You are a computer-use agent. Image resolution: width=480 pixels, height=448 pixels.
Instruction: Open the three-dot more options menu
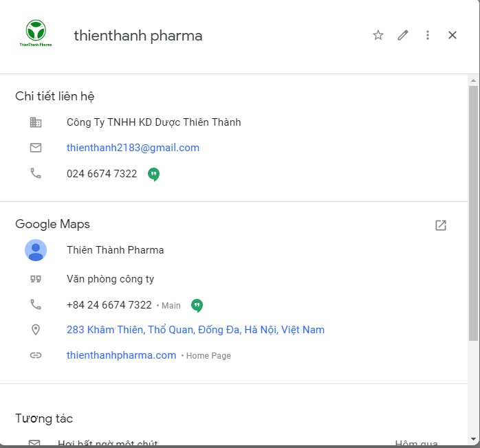428,35
